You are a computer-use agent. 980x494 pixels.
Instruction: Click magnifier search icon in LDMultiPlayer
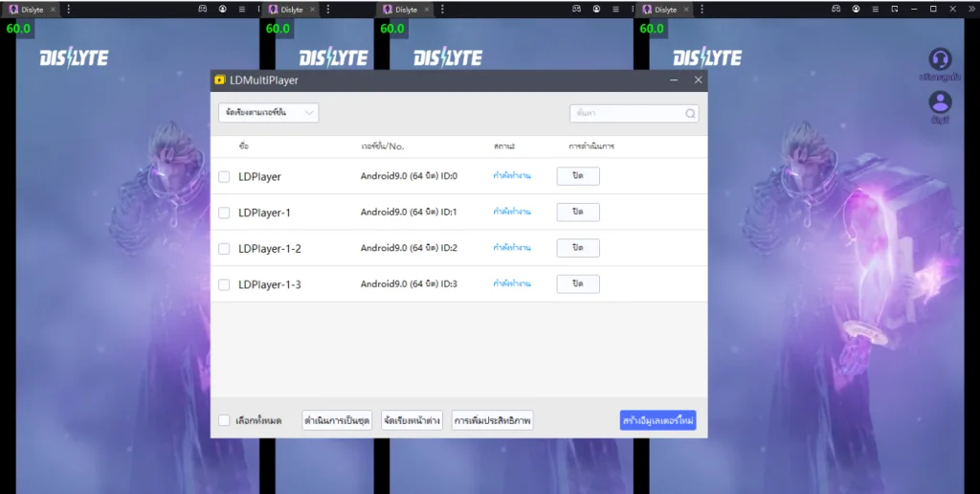coord(690,114)
